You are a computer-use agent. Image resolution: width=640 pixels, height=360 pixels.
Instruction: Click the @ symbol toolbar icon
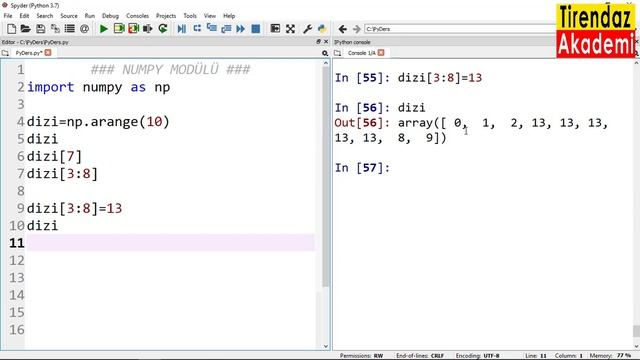(84, 29)
